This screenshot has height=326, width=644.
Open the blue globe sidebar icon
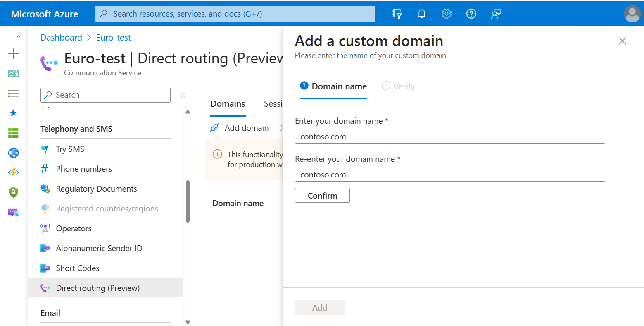[x=13, y=153]
